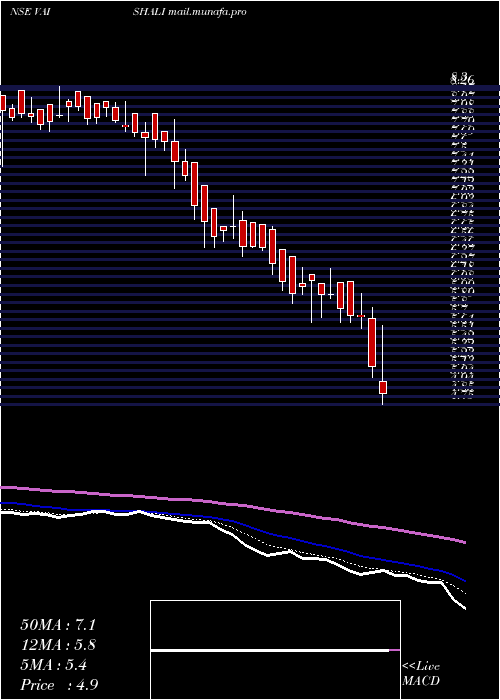Click the 5MA : 5.4 label
The image size is (500, 700).
[53, 665]
